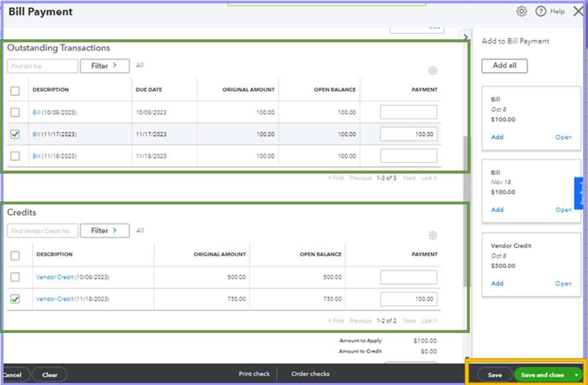
Task: Click payment field for Vendor Credit 11/18/2023
Action: [408, 299]
